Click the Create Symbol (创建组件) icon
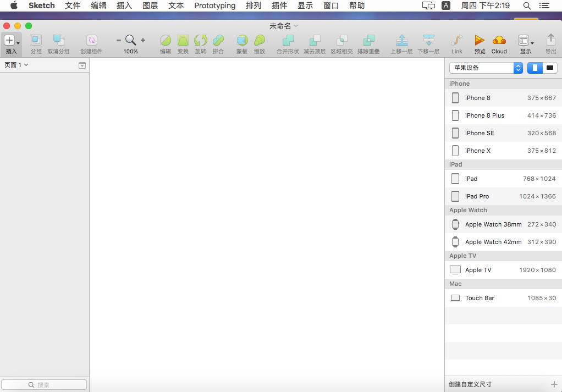This screenshot has width=562, height=392. click(91, 40)
